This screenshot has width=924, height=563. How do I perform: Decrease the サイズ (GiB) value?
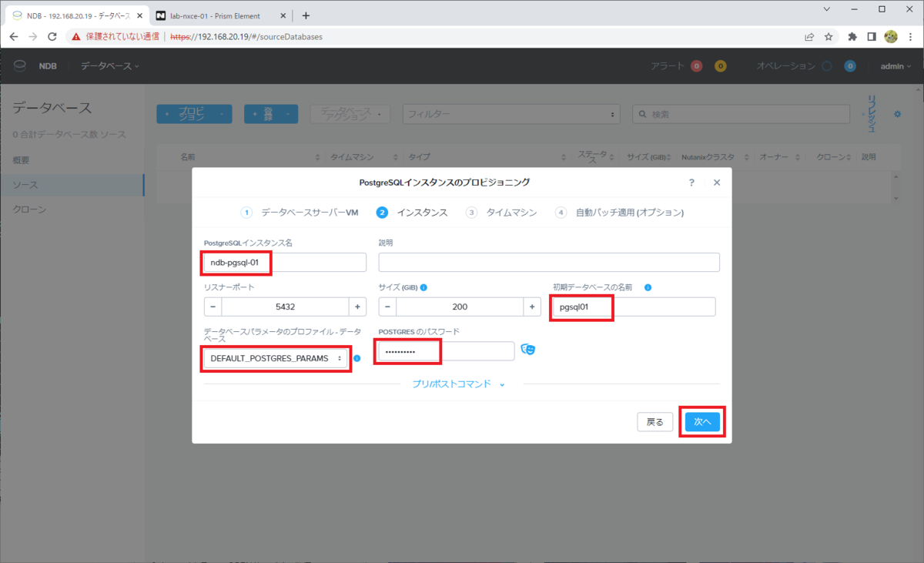tap(387, 307)
